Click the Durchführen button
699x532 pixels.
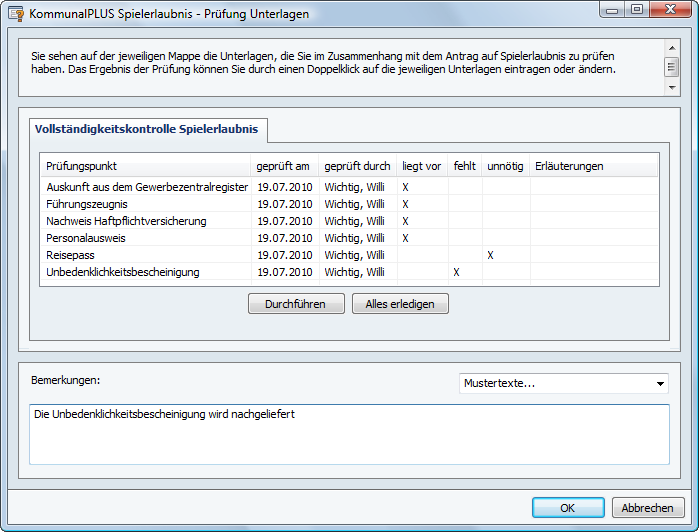coord(295,304)
